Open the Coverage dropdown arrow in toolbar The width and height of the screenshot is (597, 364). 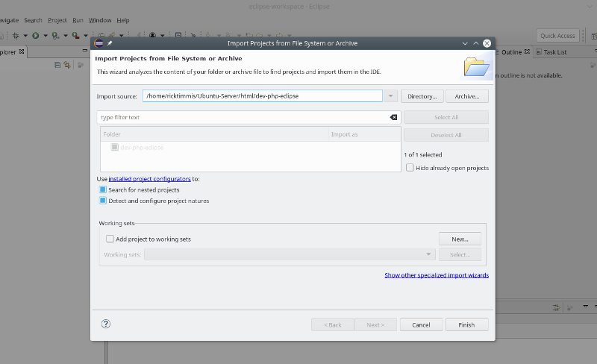click(66, 35)
